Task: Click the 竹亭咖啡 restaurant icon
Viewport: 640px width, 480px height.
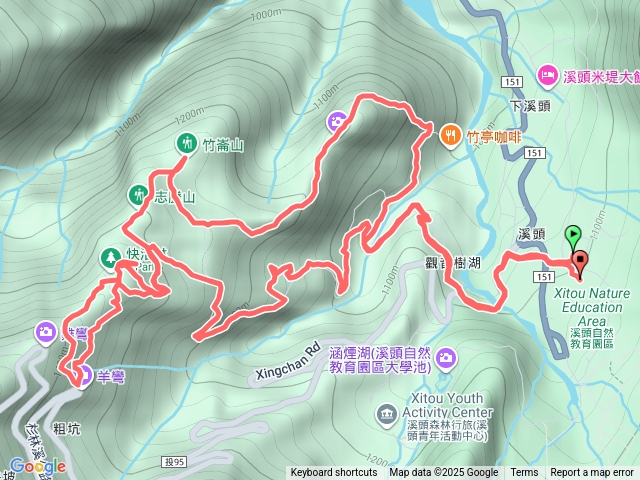Action: point(451,136)
